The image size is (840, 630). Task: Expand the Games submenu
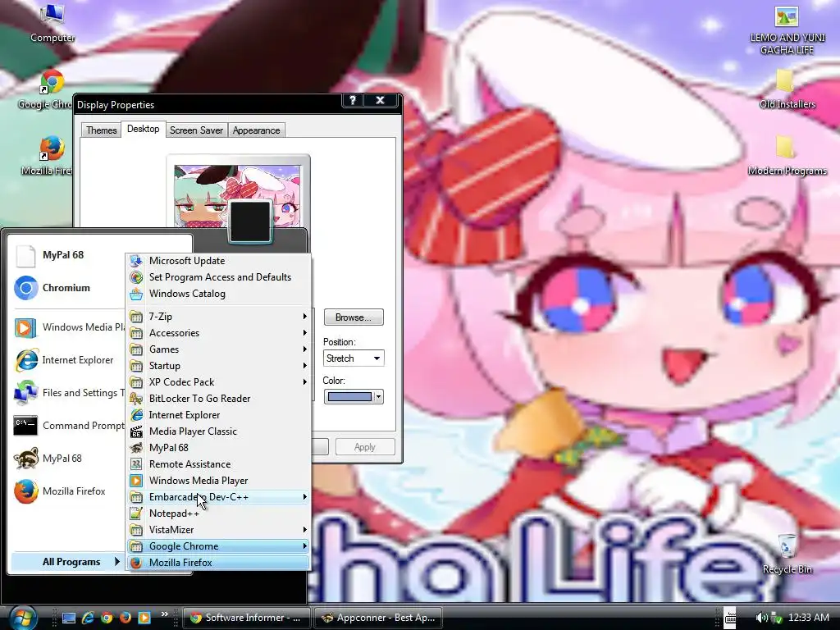click(x=218, y=349)
